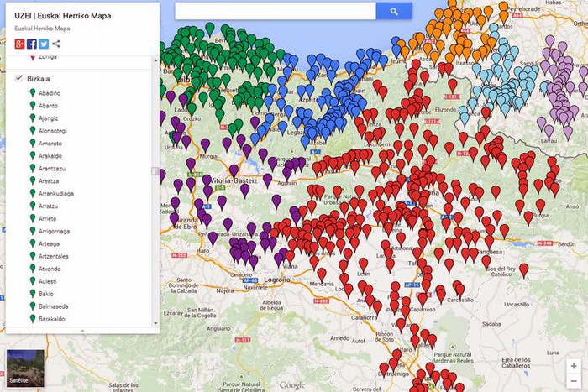This screenshot has height=392, width=588.
Task: Click the green pin beside Artzentales
Action: pos(33,256)
